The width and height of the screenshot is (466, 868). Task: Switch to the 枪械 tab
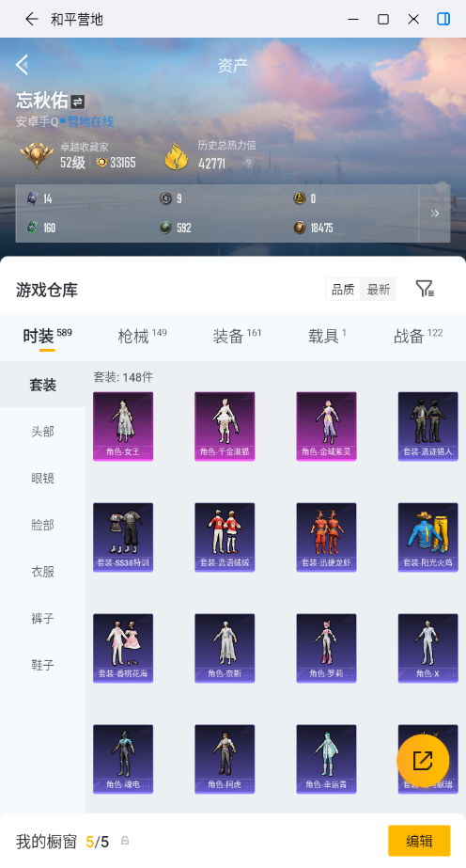142,336
